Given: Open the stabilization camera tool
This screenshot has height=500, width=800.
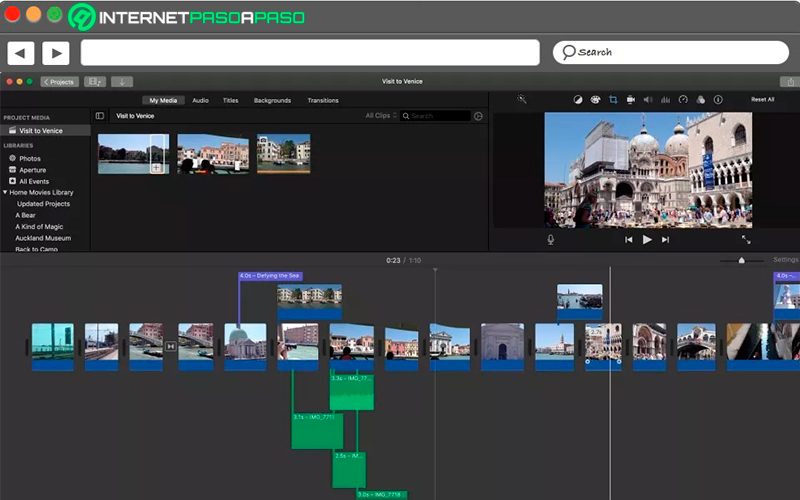Looking at the screenshot, I should [631, 99].
